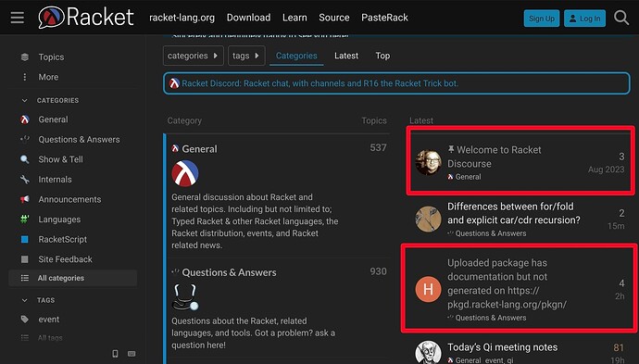Select Topics in the sidebar
Image resolution: width=639 pixels, height=364 pixels.
pyautogui.click(x=51, y=57)
